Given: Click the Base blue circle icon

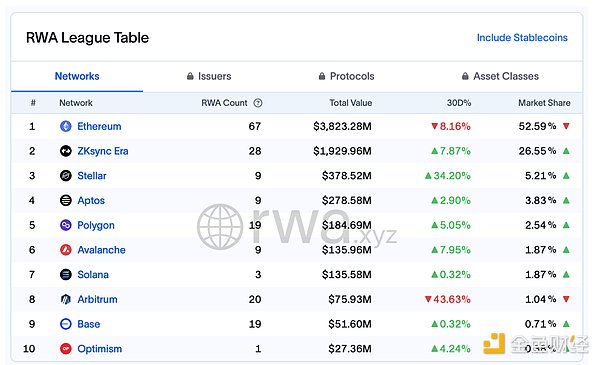Looking at the screenshot, I should pos(66,324).
